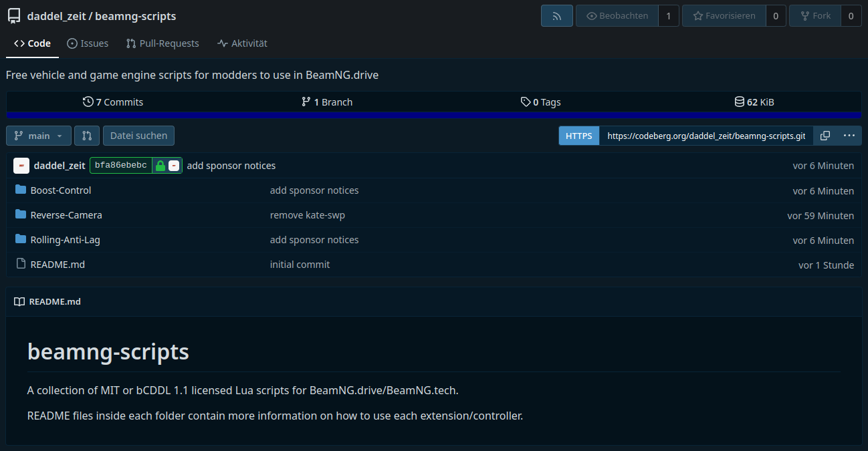Open Rolling-Anti-Lag's add sponsor notices commit
This screenshot has height=451, width=868.
click(x=314, y=240)
